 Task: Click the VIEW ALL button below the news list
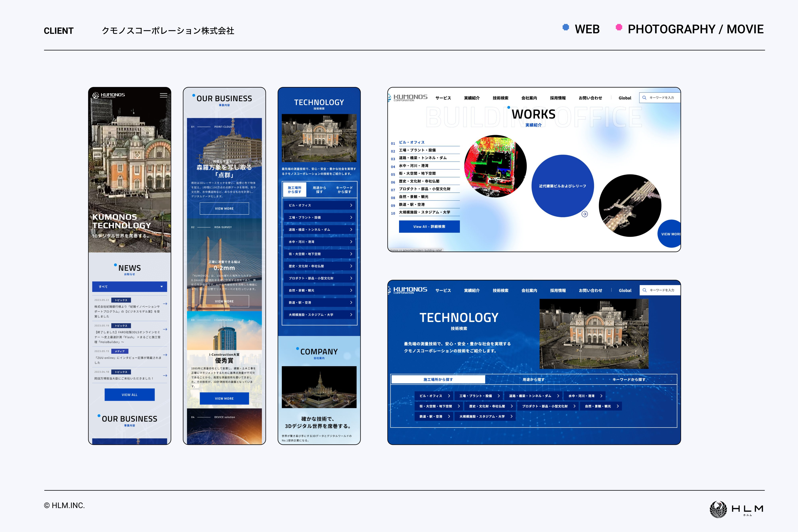pos(130,394)
